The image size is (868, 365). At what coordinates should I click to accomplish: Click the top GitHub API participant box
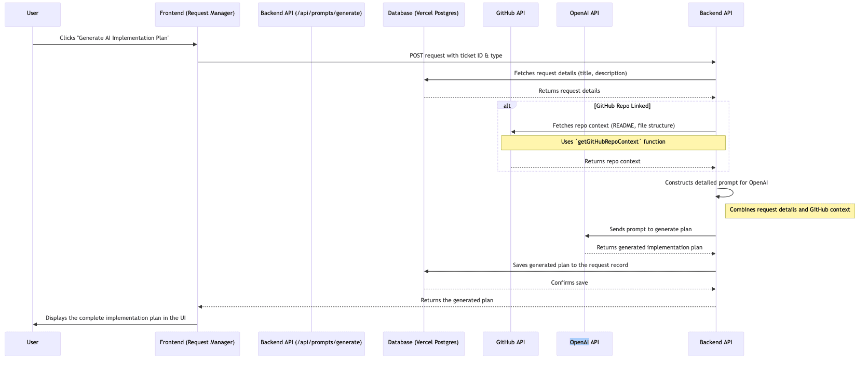510,15
